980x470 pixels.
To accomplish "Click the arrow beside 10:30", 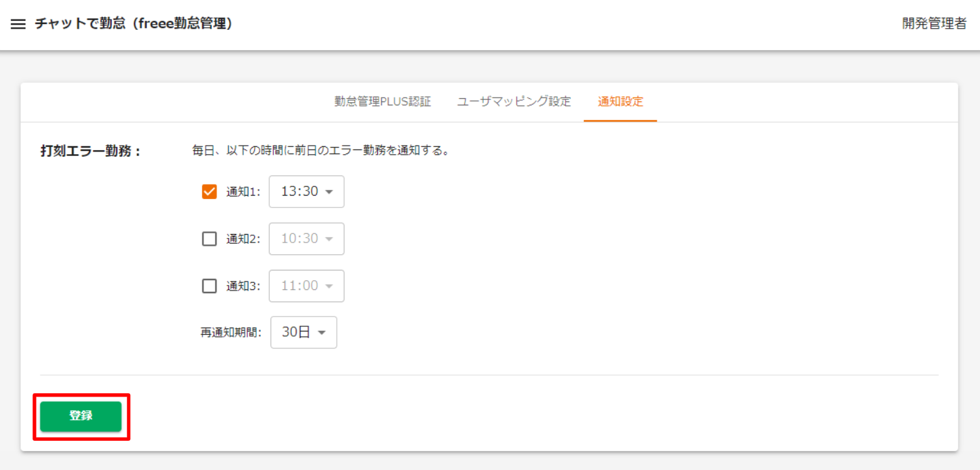I will [329, 239].
